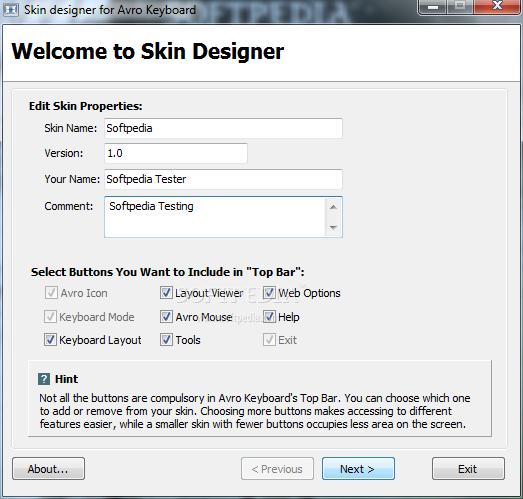
Task: Select the Your Name text field
Action: pos(223,179)
